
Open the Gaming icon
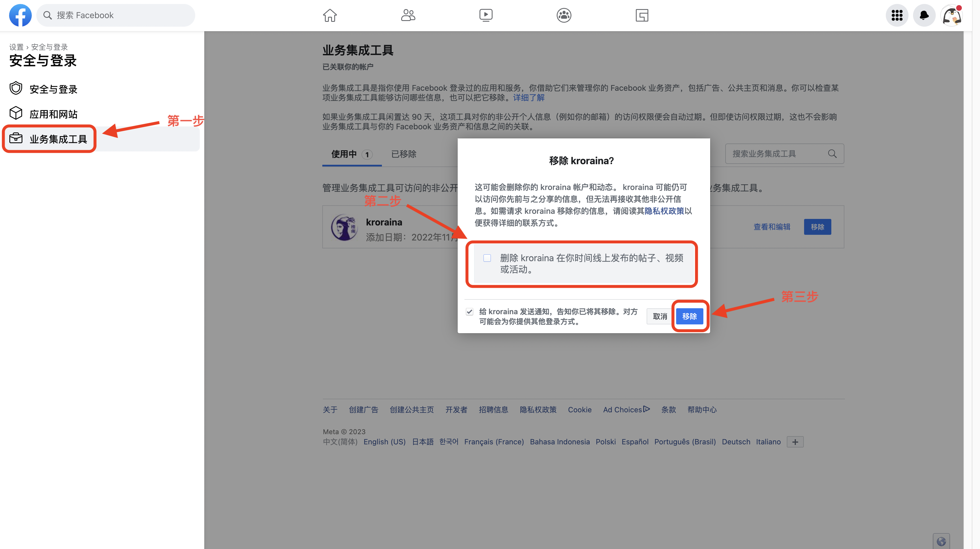pos(642,15)
